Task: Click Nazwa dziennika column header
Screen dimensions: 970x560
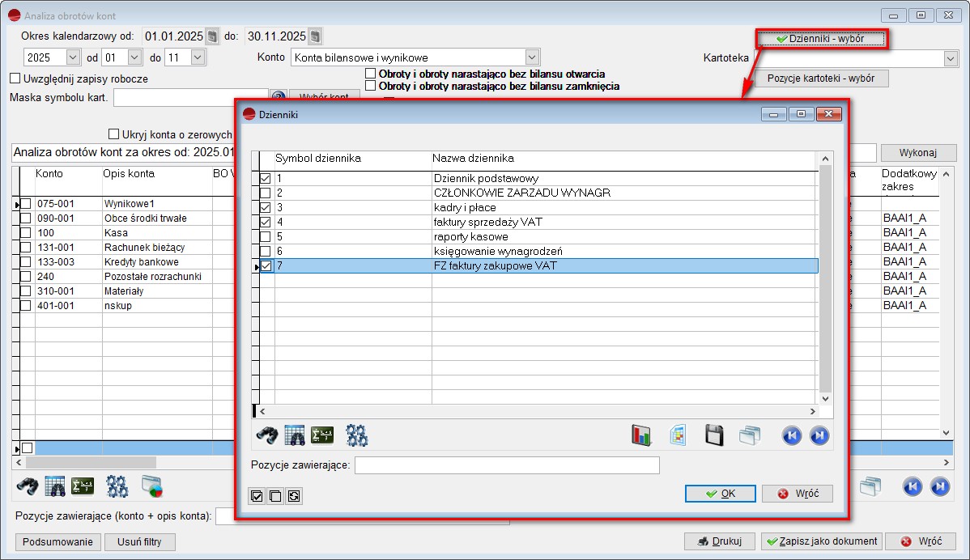Action: [473, 158]
